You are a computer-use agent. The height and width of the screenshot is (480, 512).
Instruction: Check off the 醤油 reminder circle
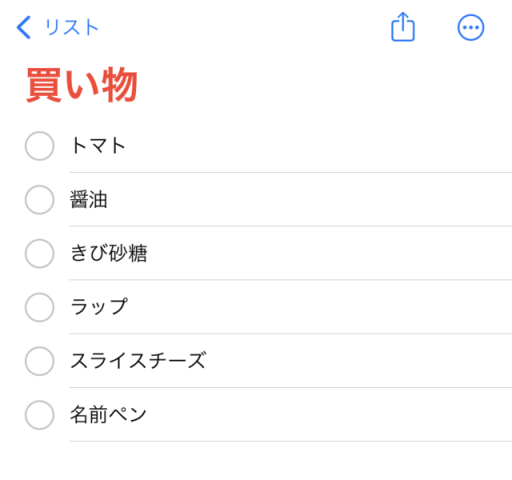39,199
